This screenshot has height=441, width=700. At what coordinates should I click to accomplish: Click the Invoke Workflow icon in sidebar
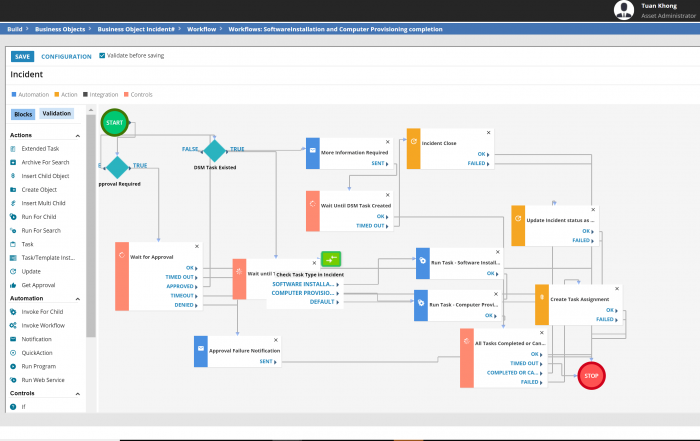pos(12,325)
